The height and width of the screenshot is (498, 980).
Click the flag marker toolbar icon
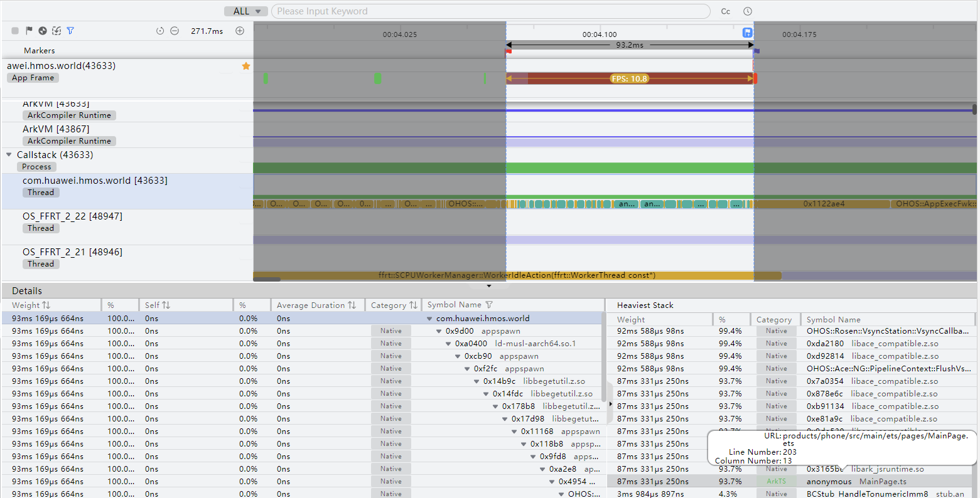[x=29, y=31]
